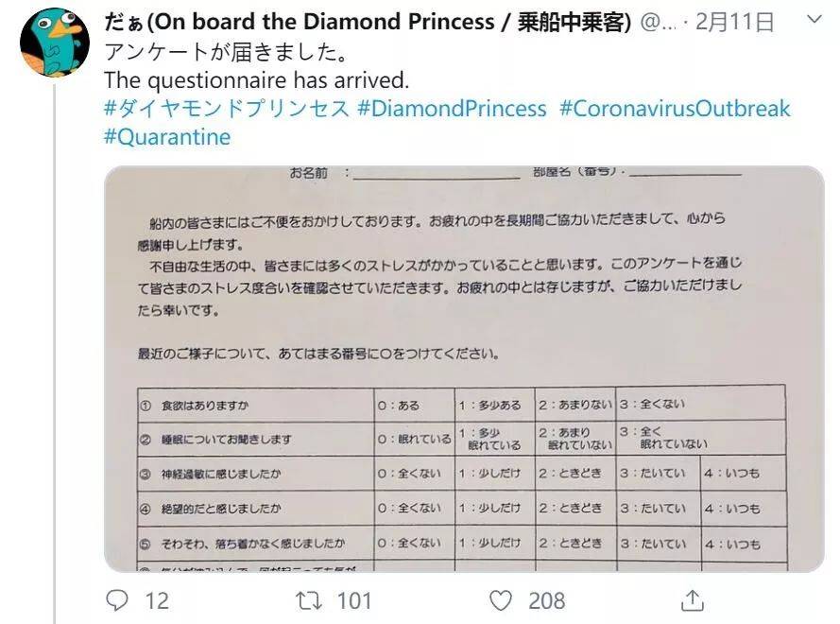Open the platypus profile avatar
Image resolution: width=840 pixels, height=624 pixels.
tap(55, 42)
